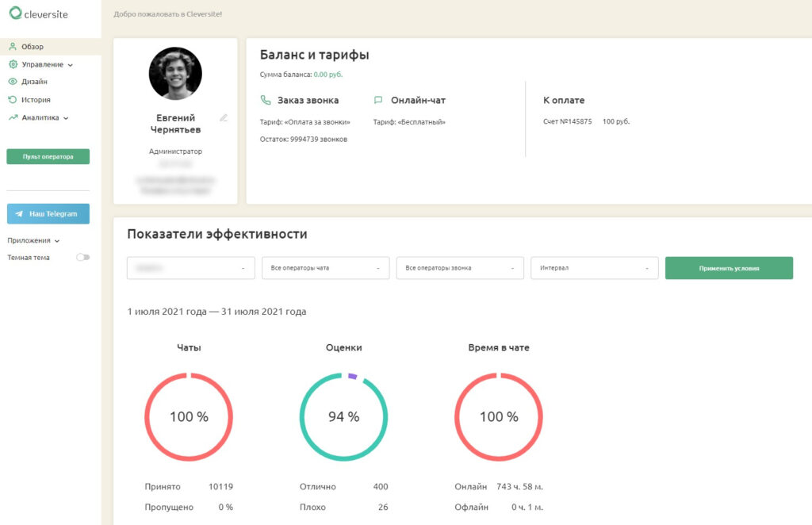Click the Cleversite logo icon

(x=16, y=13)
